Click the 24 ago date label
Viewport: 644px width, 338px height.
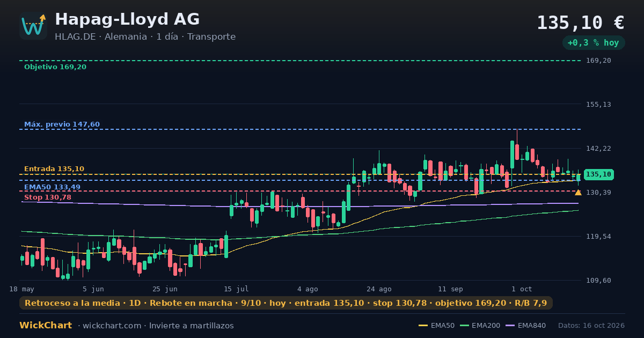pos(379,289)
